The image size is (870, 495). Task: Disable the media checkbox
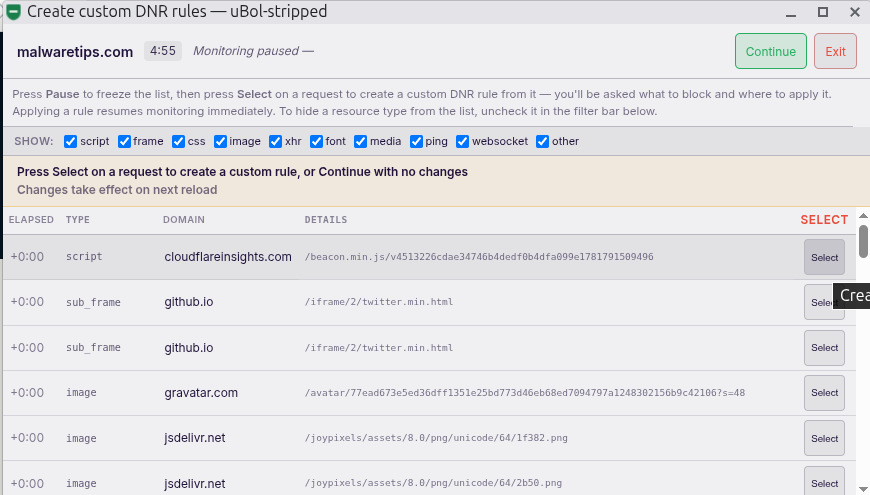pos(361,142)
